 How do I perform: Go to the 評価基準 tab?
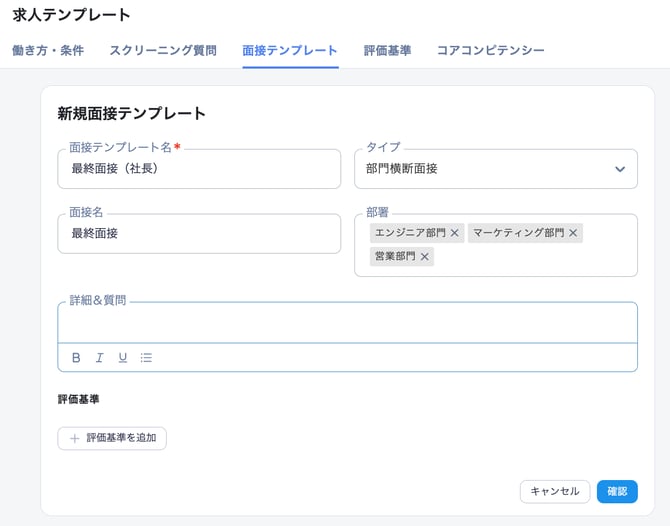[x=387, y=50]
